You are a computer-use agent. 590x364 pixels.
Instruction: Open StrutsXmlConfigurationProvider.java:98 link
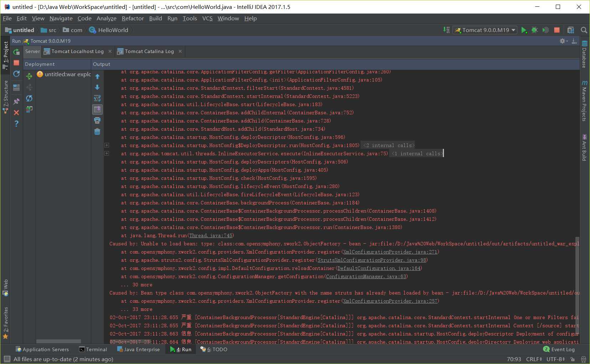coord(372,260)
